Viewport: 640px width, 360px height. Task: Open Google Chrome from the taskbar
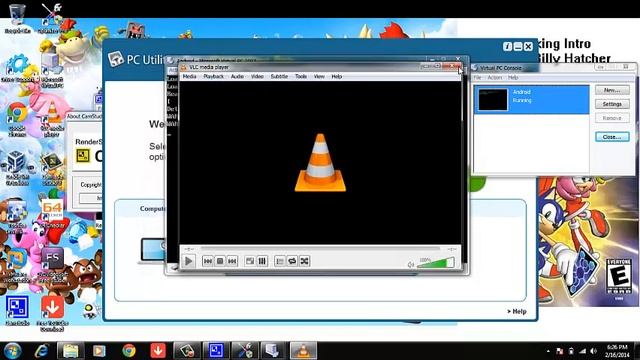click(129, 351)
